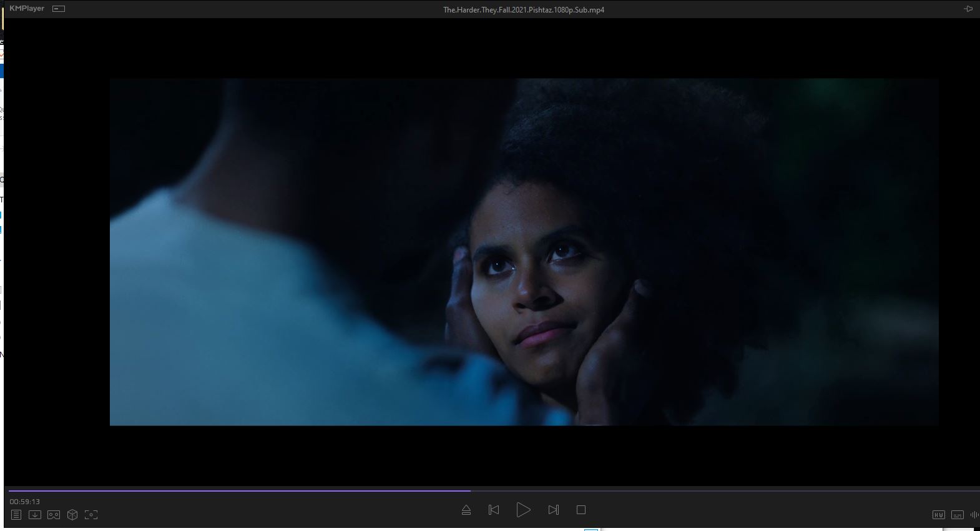Toggle compact mode icon beside KMPlayer logo
This screenshot has width=980, height=531.
point(59,9)
